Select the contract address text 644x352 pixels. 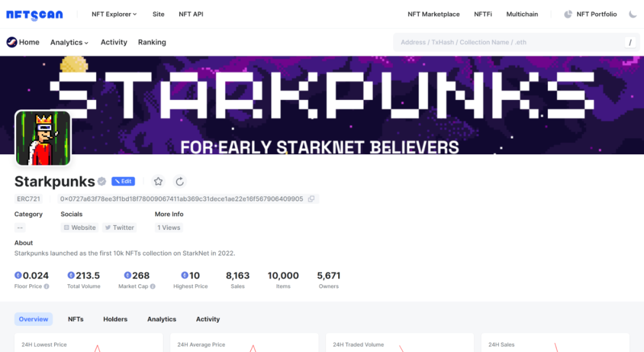pos(181,199)
